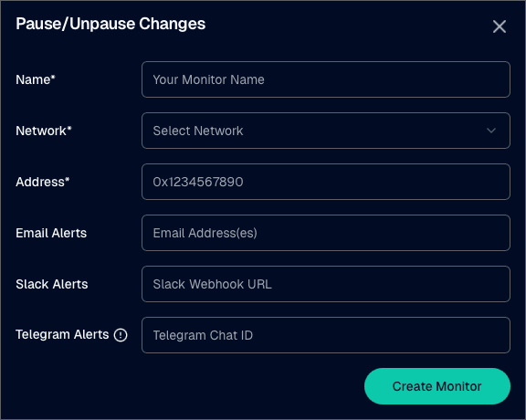
Task: Focus the Your Monitor Name field
Action: [x=326, y=79]
